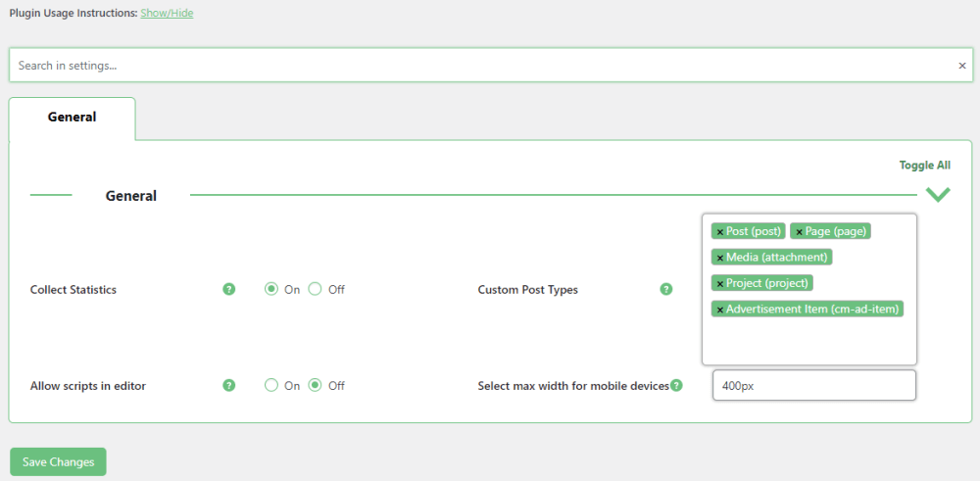Turn Allow scripts in editor On
Viewport: 980px width, 481px height.
(x=271, y=386)
